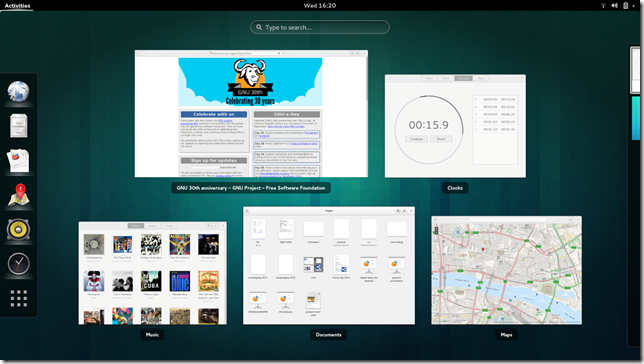Select Albums tab in Music window
The image size is (644, 364).
[136, 226]
